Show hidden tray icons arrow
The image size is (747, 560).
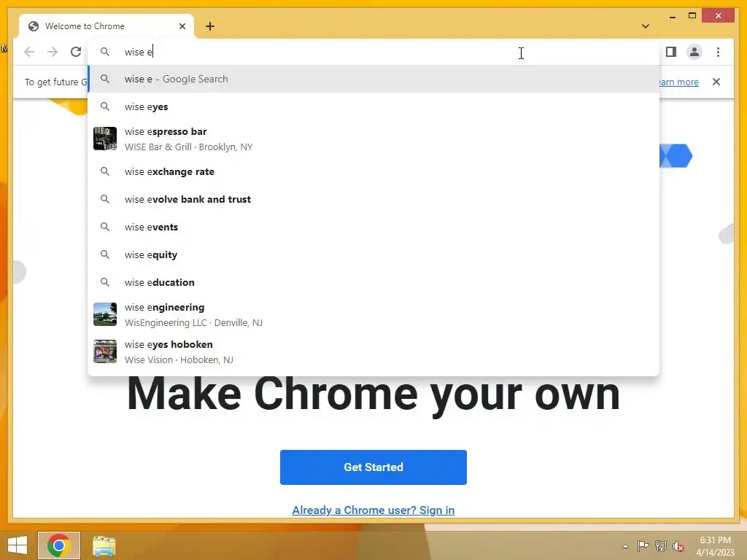[625, 546]
